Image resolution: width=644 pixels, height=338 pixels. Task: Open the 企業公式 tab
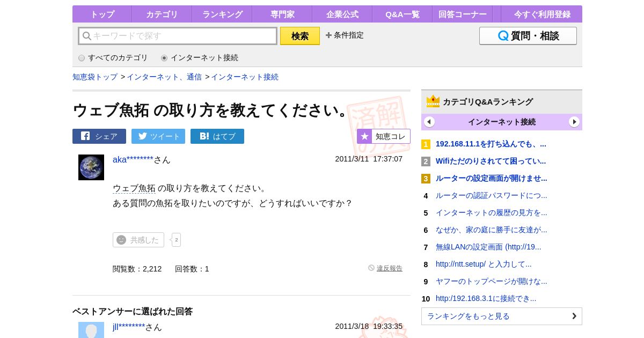[x=342, y=14]
